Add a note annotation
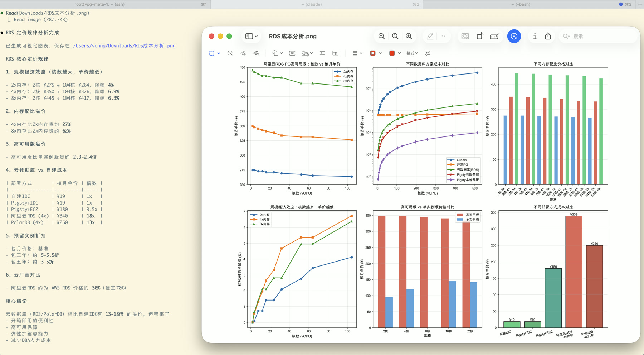Viewport: 644px width, 355px height. 427,53
